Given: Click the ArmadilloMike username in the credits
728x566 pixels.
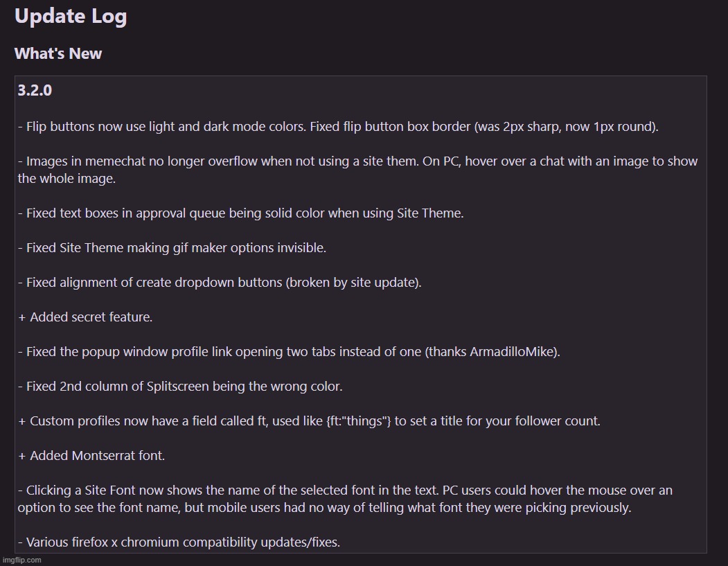Looking at the screenshot, I should (512, 351).
